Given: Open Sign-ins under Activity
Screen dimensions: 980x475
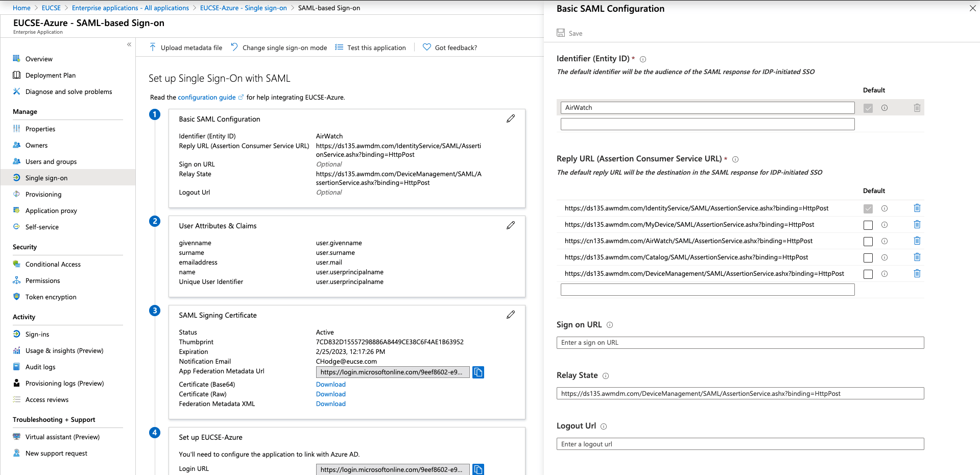Looking at the screenshot, I should click(x=37, y=334).
